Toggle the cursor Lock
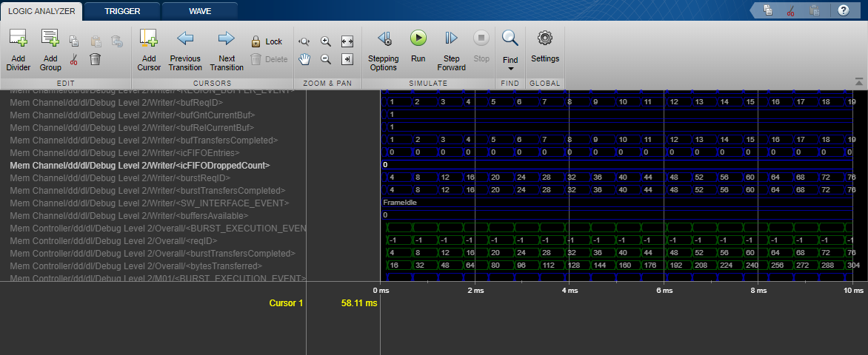 pyautogui.click(x=266, y=42)
